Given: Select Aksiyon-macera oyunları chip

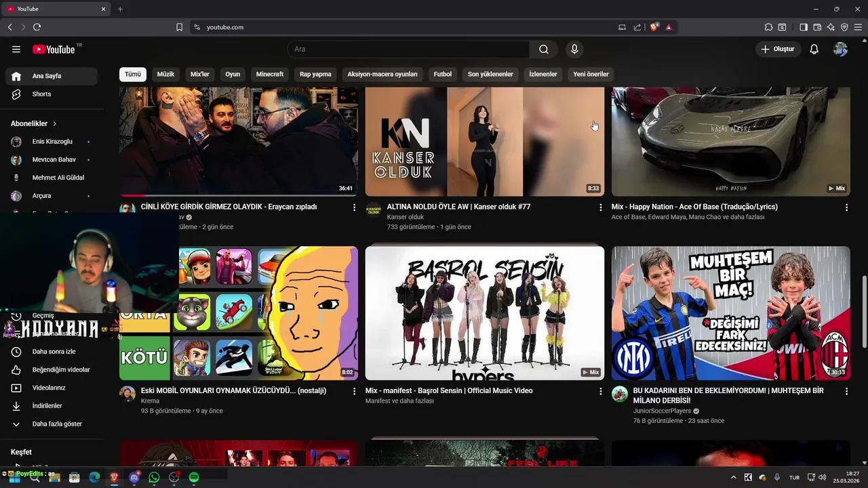Looking at the screenshot, I should pos(382,74).
